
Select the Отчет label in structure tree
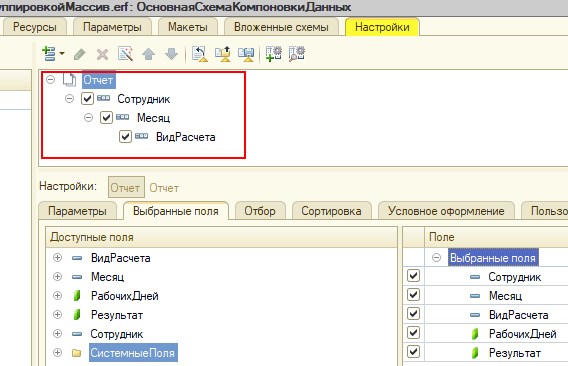(x=99, y=80)
